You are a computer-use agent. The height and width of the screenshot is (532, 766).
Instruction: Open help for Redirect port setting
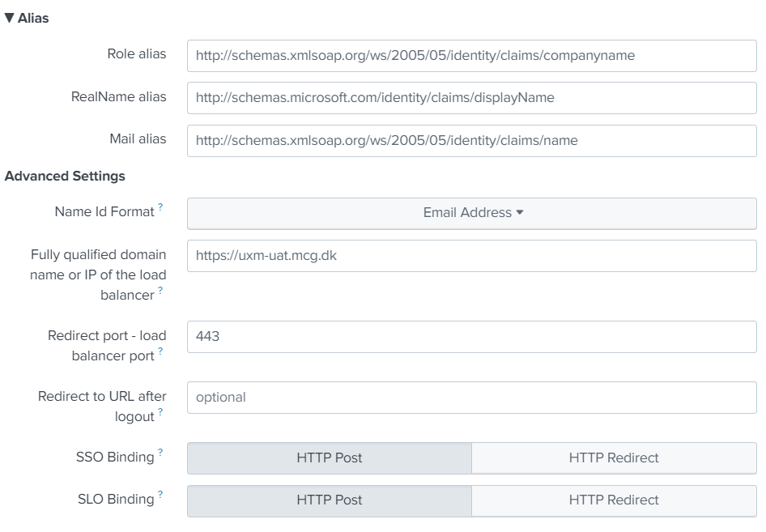[160, 351]
